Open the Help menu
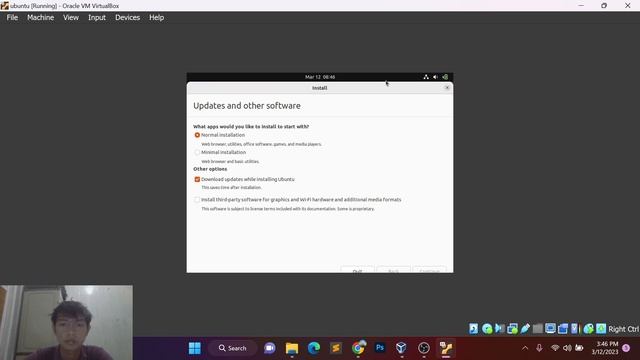640x360 pixels. (x=156, y=18)
